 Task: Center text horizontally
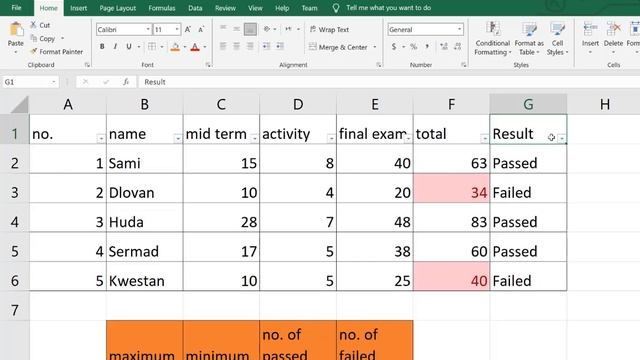(237, 46)
